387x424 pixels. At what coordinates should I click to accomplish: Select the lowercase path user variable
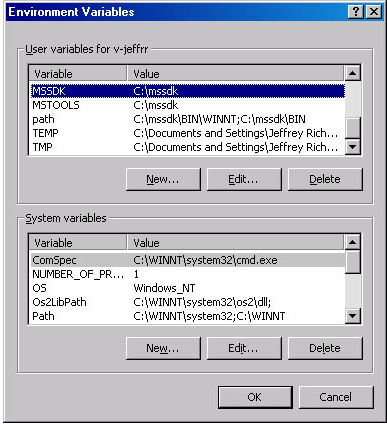(x=188, y=119)
